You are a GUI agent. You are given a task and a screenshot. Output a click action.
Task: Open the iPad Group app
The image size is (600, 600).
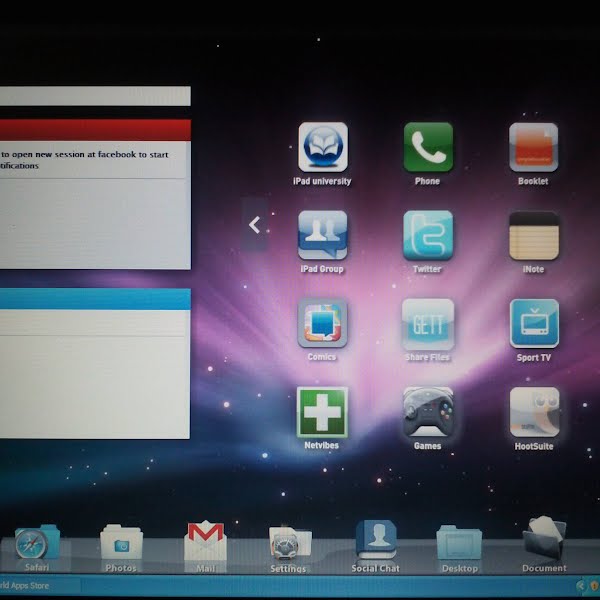322,236
